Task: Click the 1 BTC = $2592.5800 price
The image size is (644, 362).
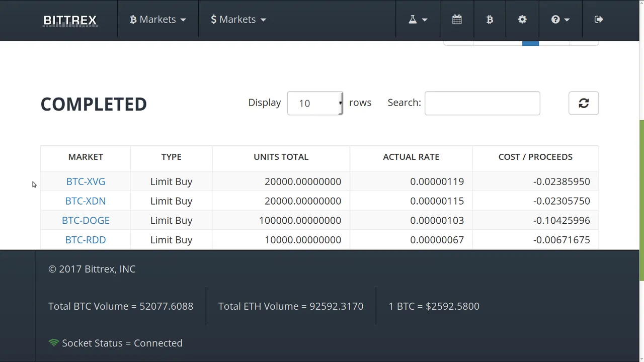Action: [434, 306]
